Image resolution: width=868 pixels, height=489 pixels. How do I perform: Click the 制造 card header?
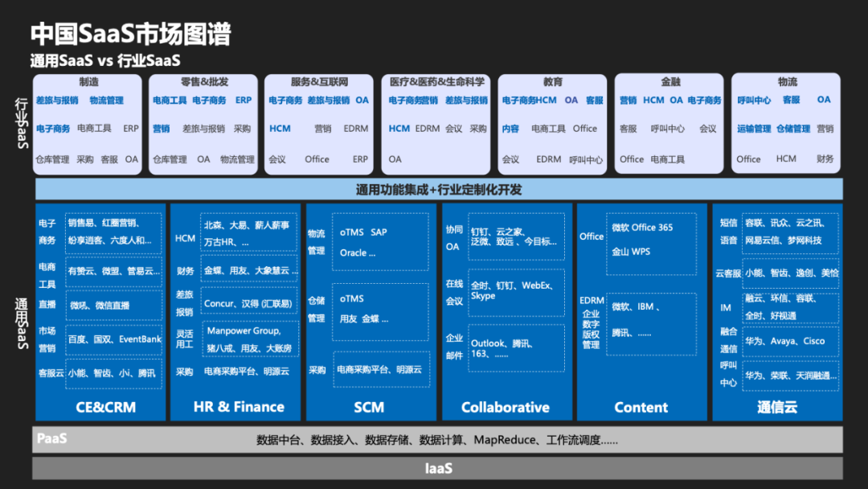point(88,82)
